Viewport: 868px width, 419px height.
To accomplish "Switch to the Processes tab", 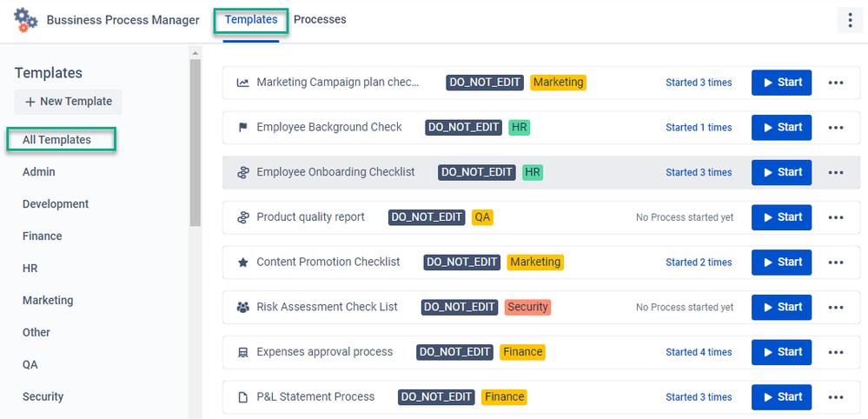I will pyautogui.click(x=320, y=19).
